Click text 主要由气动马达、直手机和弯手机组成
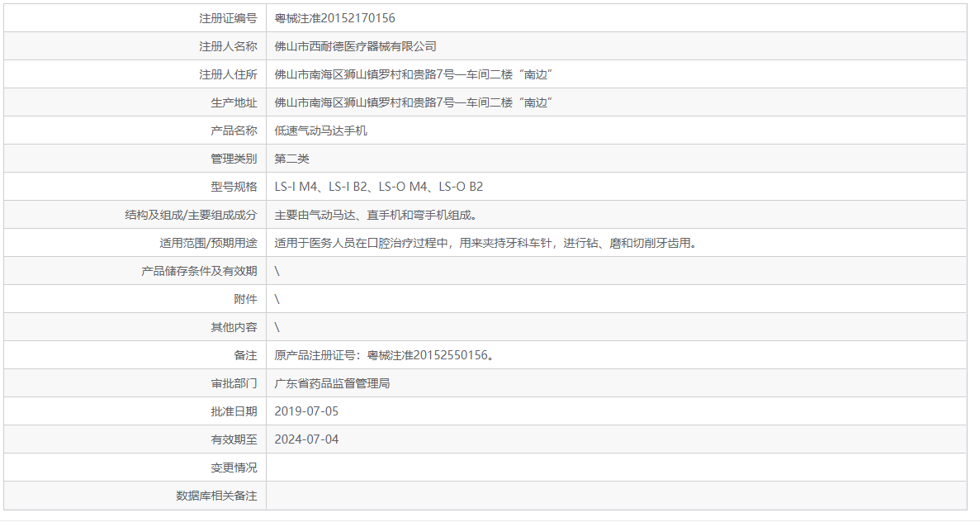This screenshot has height=527, width=980. (376, 215)
